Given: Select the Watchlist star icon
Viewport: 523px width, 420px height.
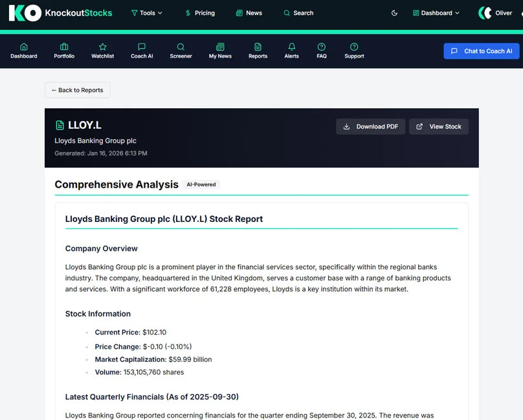Looking at the screenshot, I should click(x=102, y=47).
